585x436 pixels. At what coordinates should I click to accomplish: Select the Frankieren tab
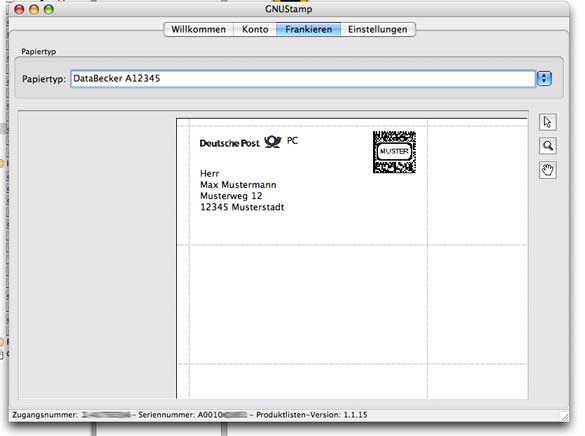point(308,29)
